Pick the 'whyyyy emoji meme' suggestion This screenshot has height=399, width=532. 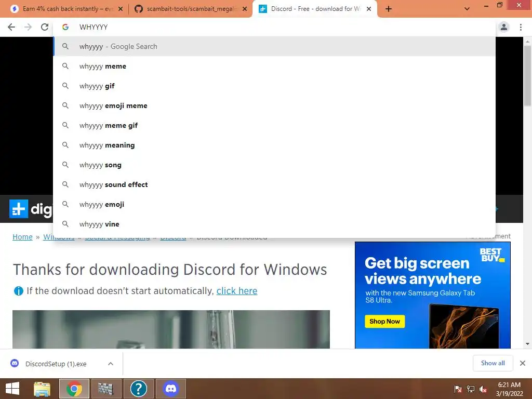pos(274,105)
